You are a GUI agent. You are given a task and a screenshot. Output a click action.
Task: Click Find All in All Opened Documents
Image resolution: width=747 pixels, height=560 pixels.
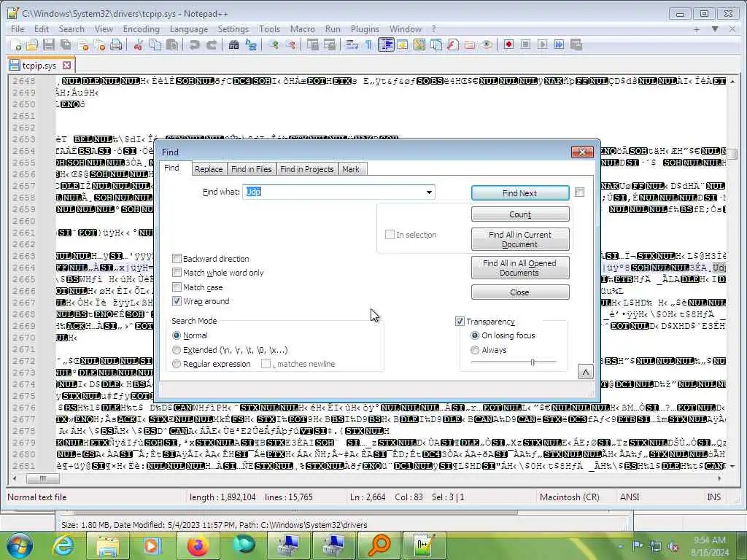[519, 268]
